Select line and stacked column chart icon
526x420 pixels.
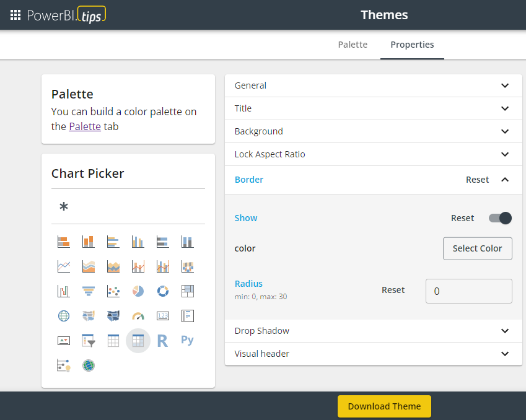pos(138,266)
